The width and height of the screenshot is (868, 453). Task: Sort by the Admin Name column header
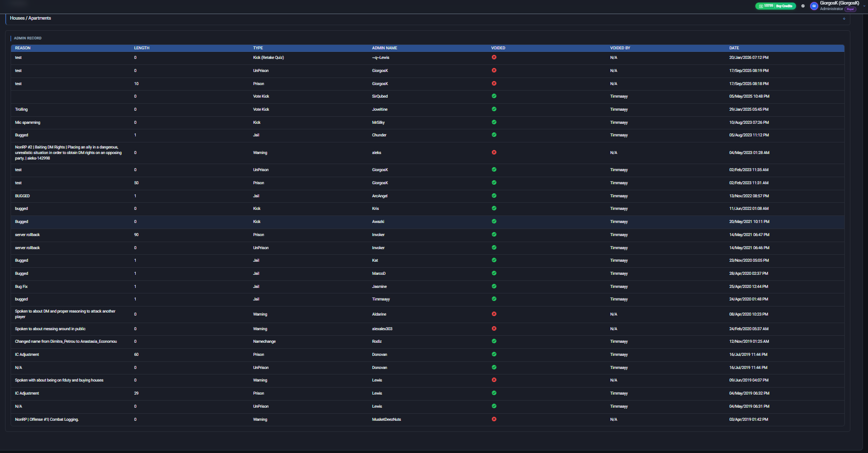(385, 48)
